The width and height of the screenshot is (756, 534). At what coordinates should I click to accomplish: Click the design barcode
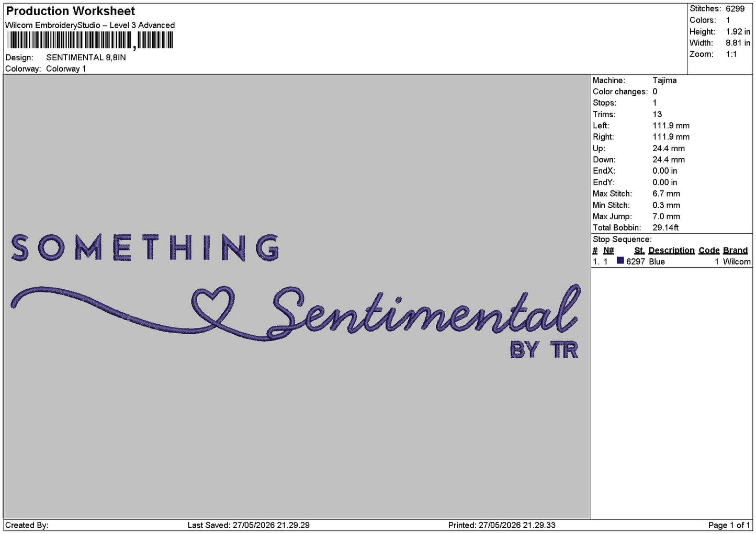click(x=90, y=40)
